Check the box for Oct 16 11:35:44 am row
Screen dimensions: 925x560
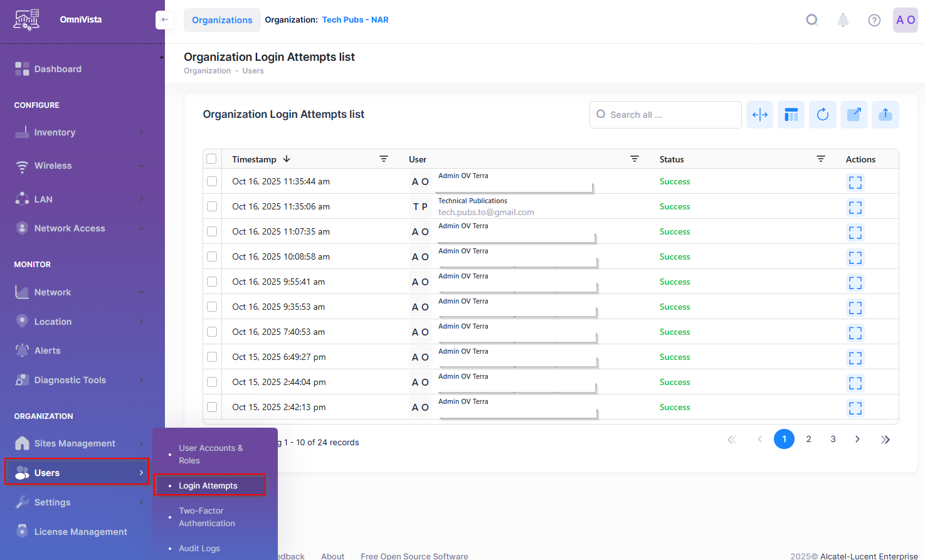(212, 181)
